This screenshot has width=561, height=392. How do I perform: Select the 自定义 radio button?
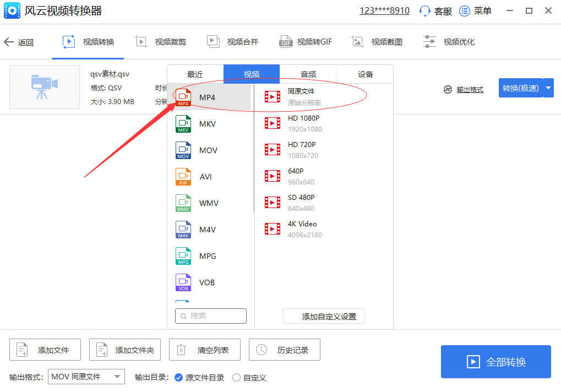click(x=236, y=377)
